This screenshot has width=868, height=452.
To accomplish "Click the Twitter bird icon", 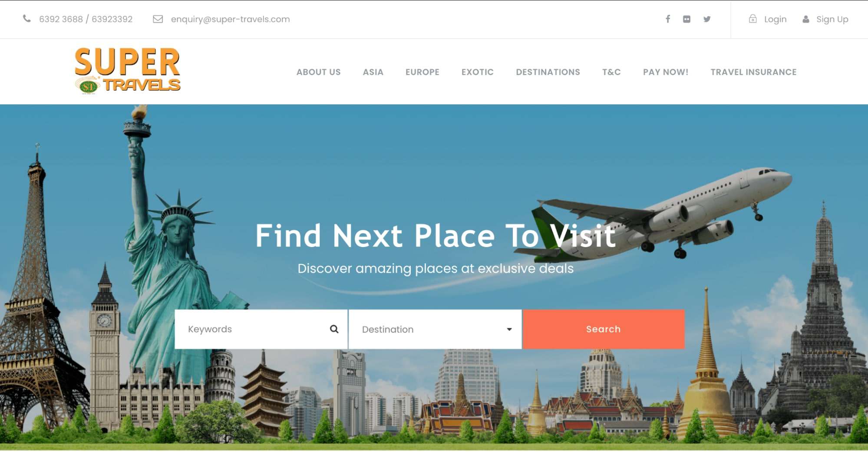I will point(707,19).
